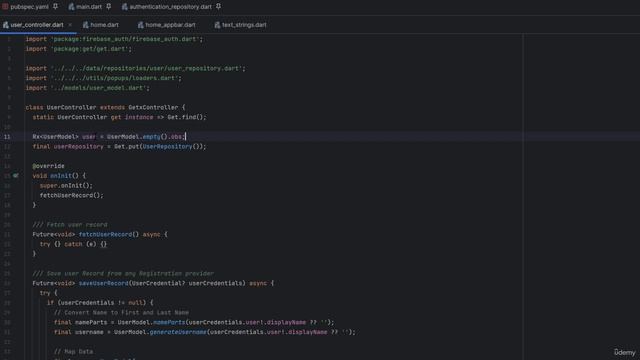640x360 pixels.
Task: Click the pubspec.yaml file type icon
Action: 5,7
